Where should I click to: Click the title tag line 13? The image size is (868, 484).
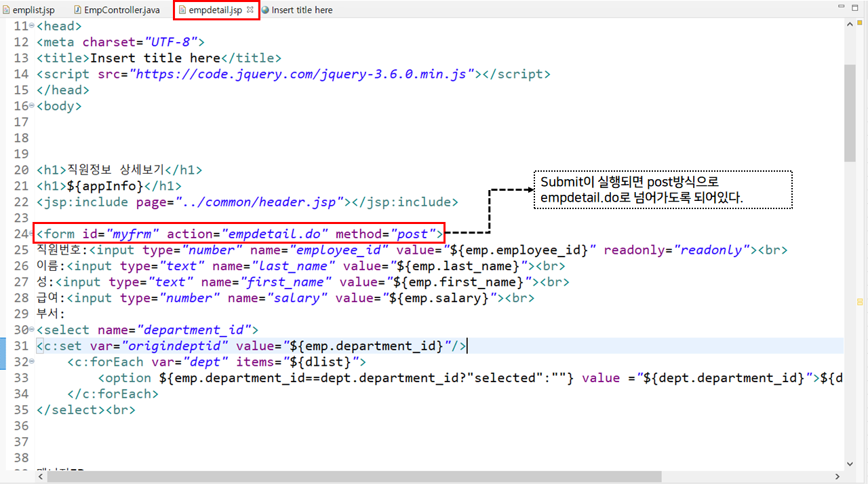(x=159, y=58)
